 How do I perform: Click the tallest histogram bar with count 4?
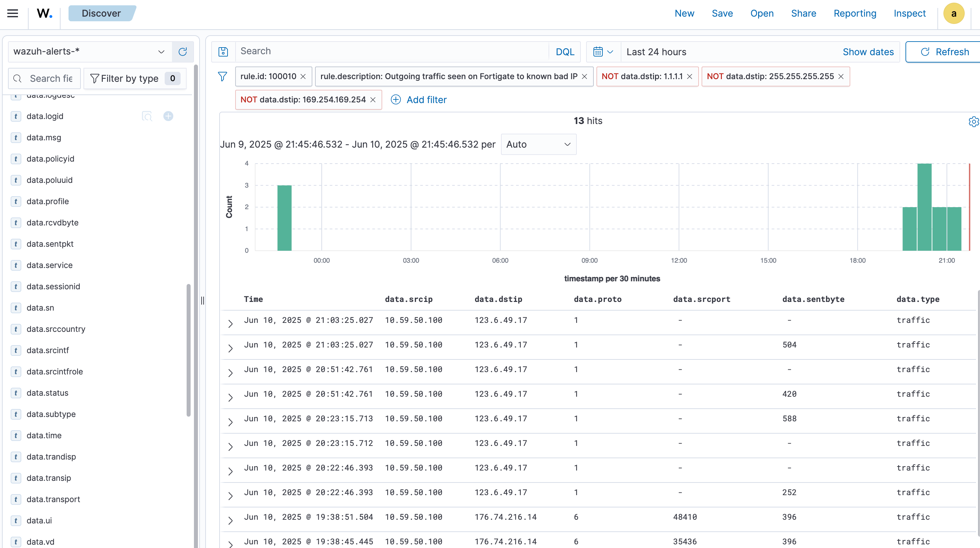click(x=924, y=207)
